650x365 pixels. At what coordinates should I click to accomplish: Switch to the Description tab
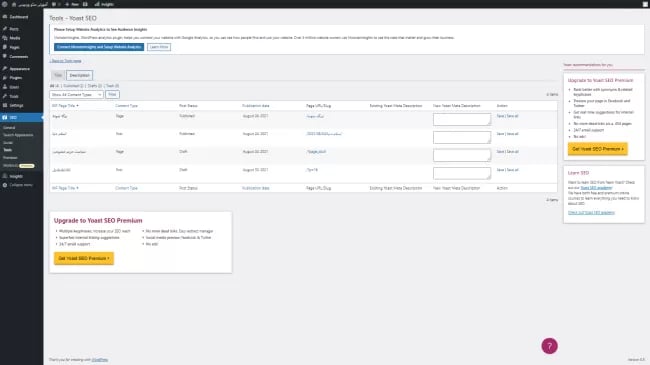click(80, 75)
